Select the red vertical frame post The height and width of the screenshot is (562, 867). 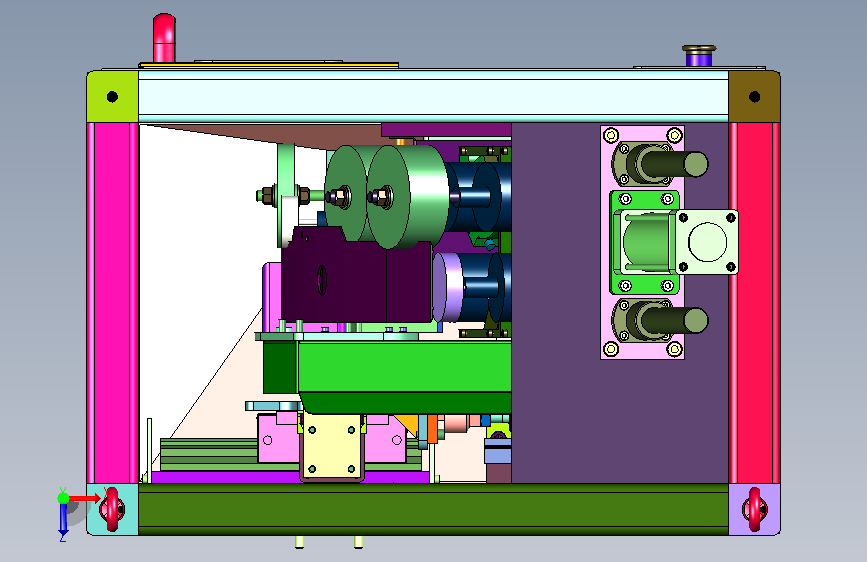(754, 303)
